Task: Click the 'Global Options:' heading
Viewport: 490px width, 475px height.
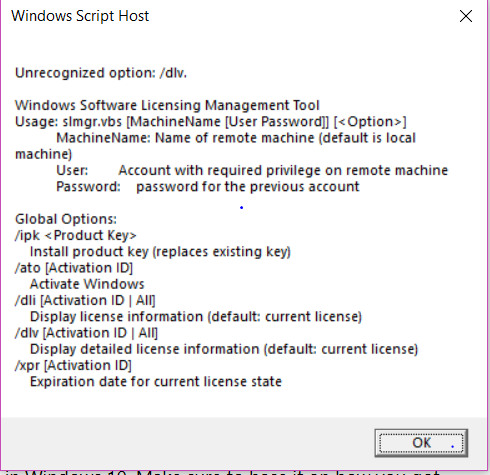Action: [x=66, y=219]
